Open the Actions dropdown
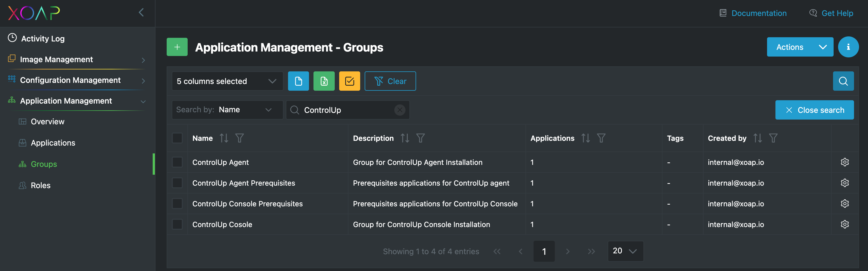 [800, 47]
